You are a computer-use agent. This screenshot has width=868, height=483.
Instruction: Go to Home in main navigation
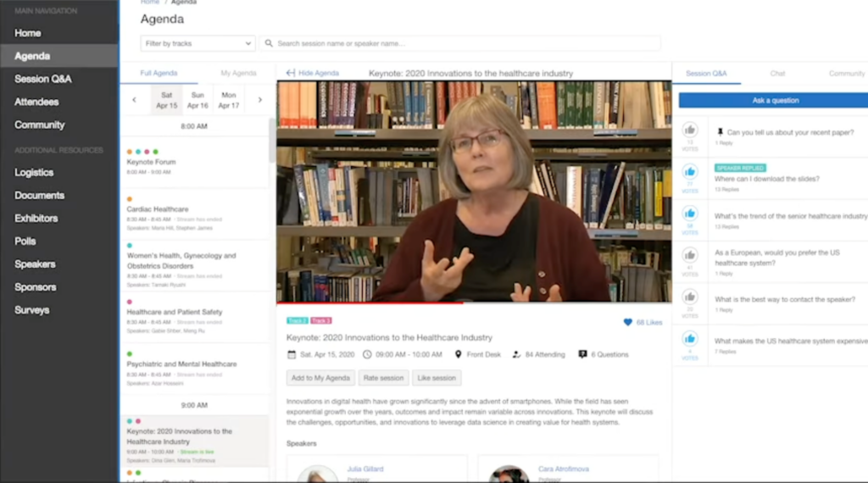pos(28,33)
